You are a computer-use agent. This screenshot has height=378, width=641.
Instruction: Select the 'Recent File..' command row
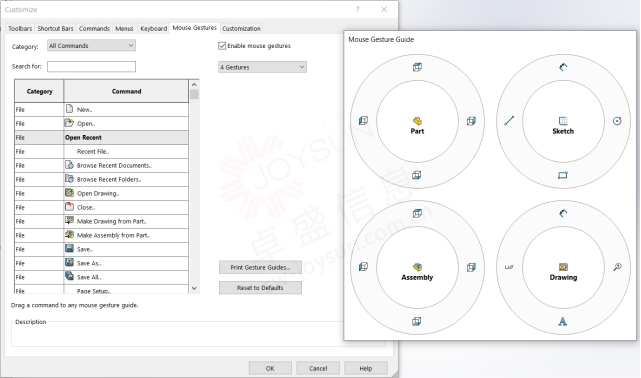coord(101,151)
